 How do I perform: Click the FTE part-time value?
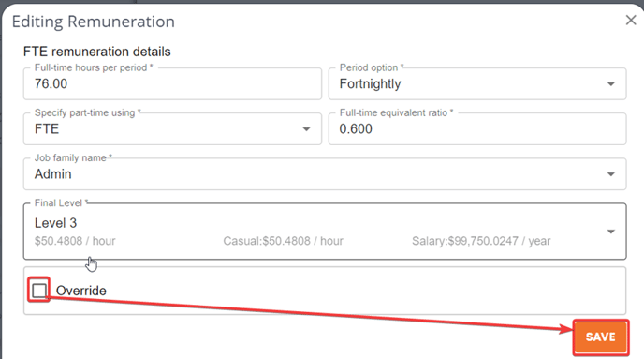coord(47,129)
